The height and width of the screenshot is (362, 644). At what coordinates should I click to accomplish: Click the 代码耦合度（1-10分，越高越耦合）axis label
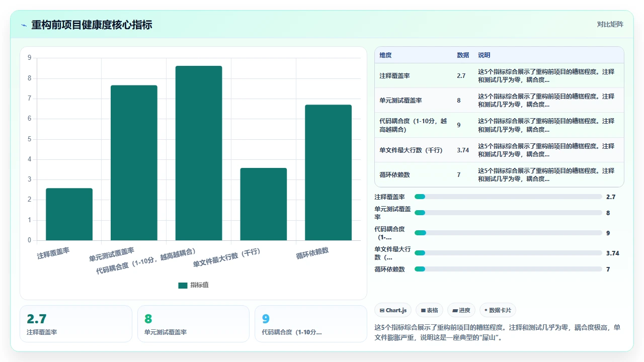[x=146, y=260]
